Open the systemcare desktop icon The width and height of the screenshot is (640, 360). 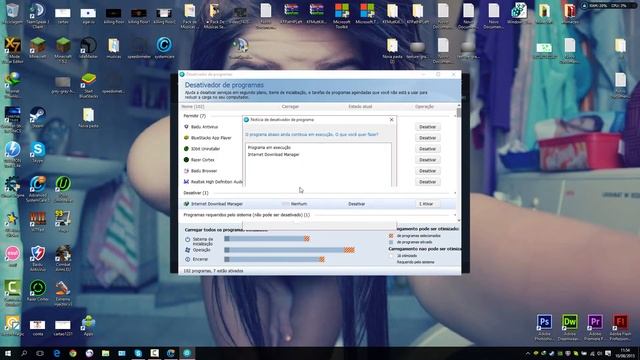point(164,47)
